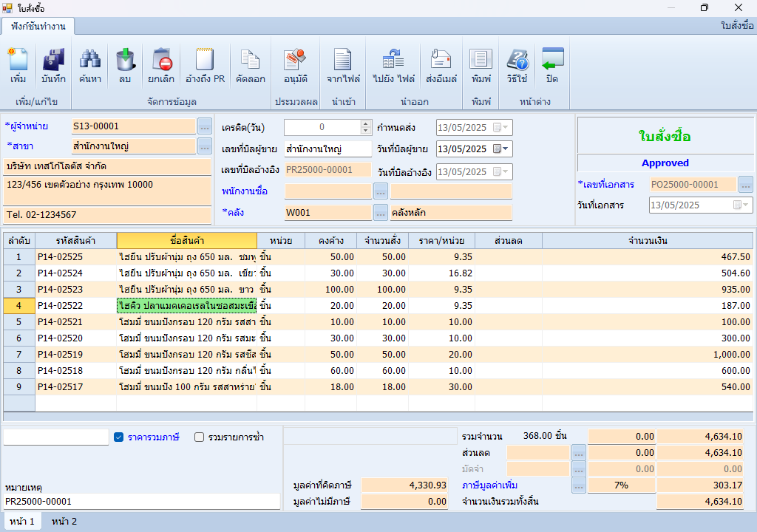757x532 pixels.
Task: Open the วันที่บิลผู้ขาย date dropdown
Action: [x=505, y=149]
